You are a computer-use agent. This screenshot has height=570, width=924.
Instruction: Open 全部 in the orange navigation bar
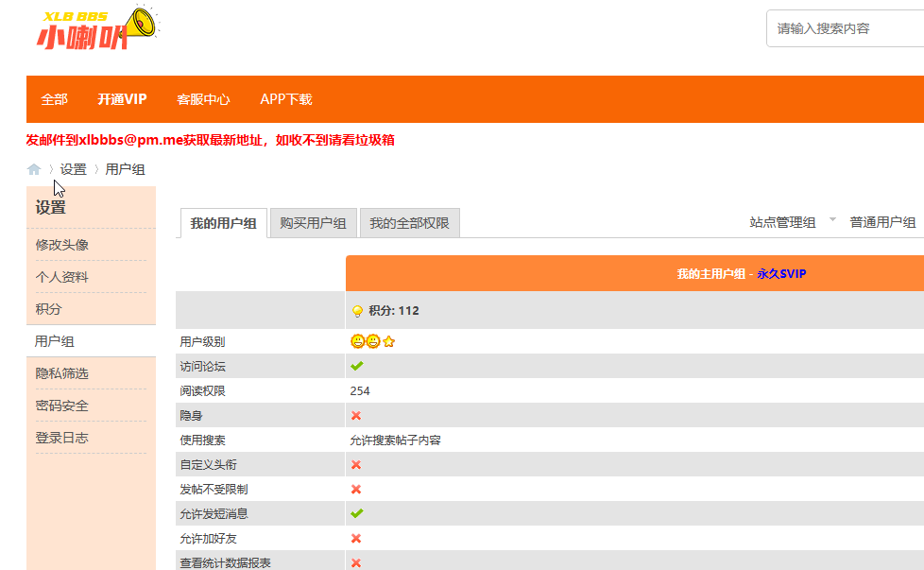coord(54,99)
